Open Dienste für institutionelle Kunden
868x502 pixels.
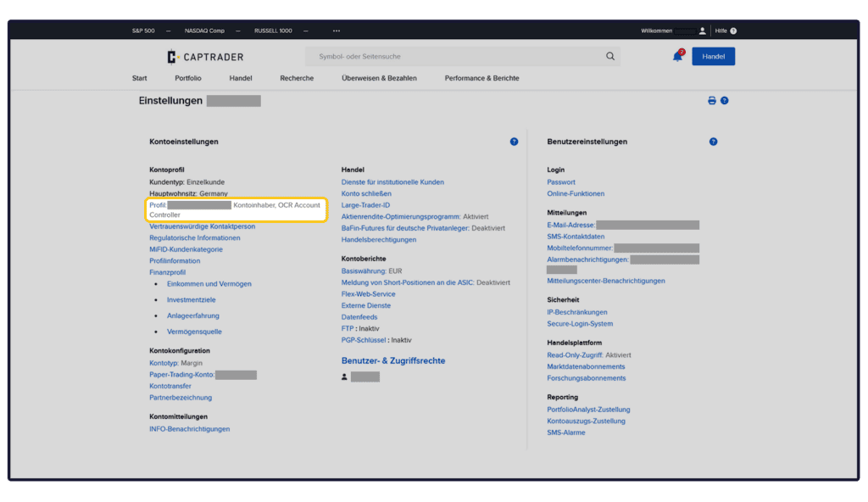point(392,181)
